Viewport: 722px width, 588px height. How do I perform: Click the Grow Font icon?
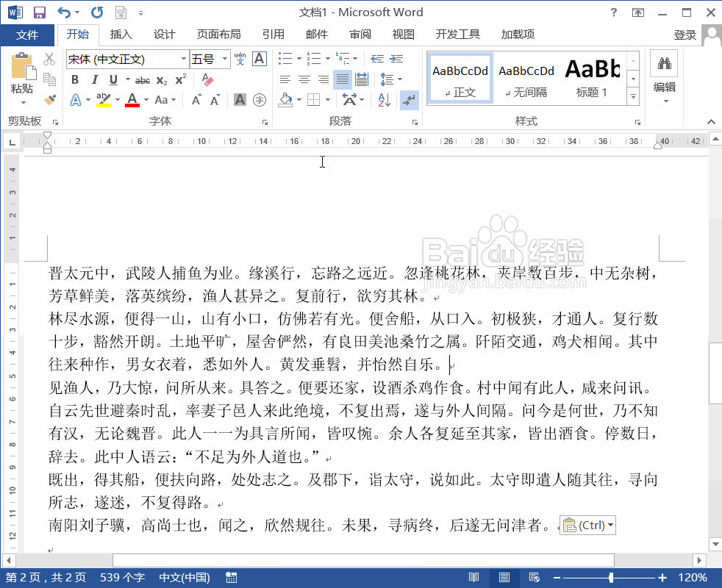tap(196, 100)
